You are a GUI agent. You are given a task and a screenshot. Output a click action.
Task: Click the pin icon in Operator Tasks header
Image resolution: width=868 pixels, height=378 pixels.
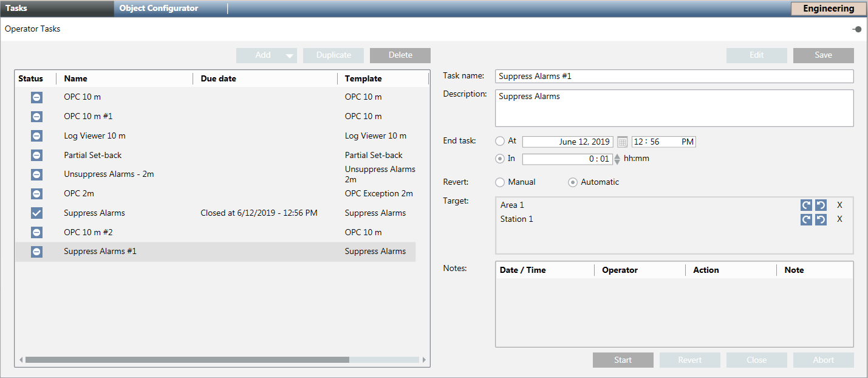point(857,29)
